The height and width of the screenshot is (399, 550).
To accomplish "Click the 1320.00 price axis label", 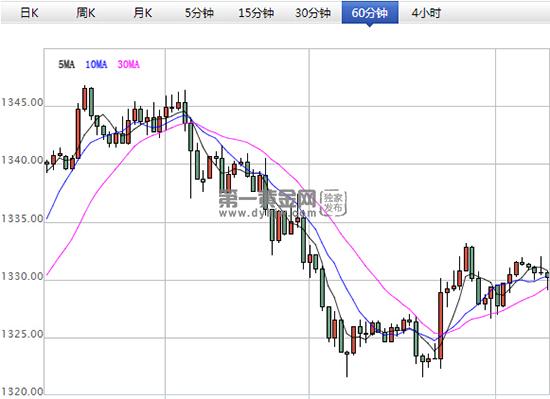I will point(22,392).
